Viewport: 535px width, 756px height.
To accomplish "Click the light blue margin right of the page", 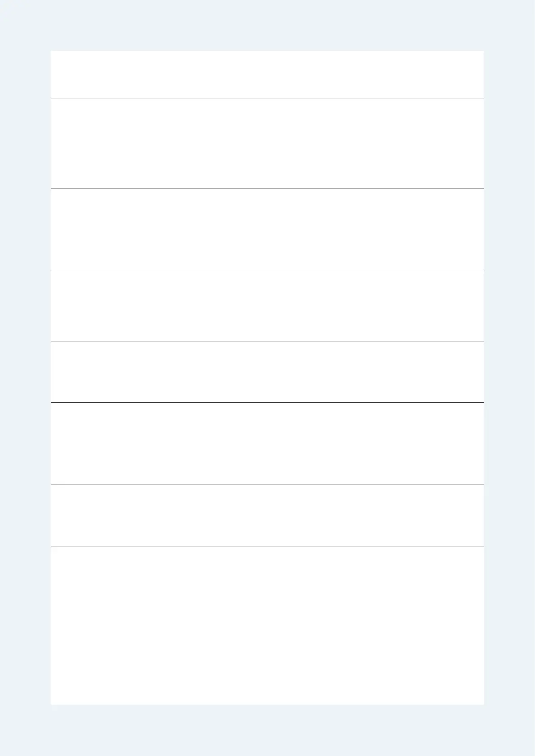I will pyautogui.click(x=509, y=378).
